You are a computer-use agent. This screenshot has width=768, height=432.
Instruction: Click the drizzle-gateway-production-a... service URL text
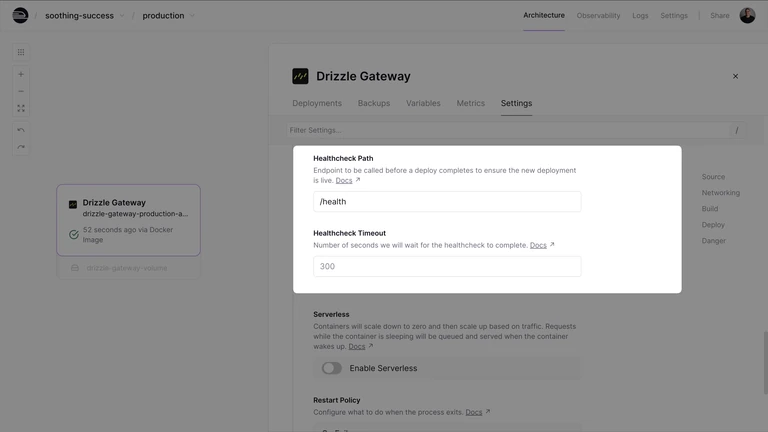click(x=135, y=214)
